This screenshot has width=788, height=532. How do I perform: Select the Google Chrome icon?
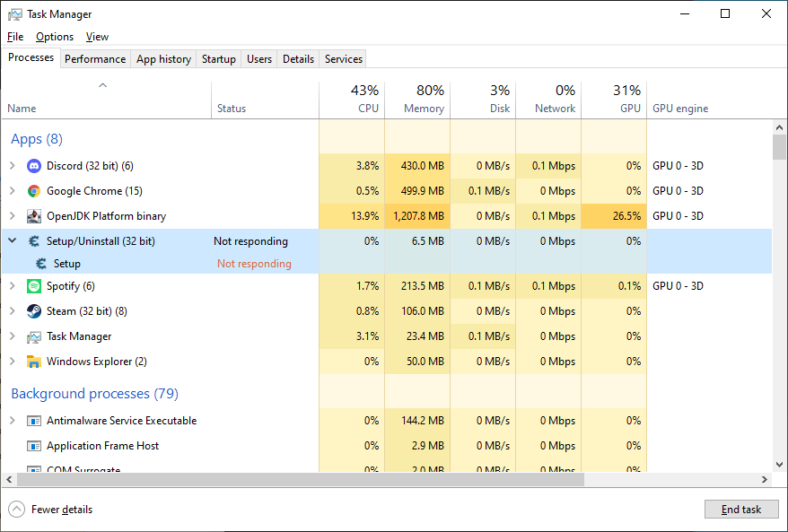(x=34, y=191)
